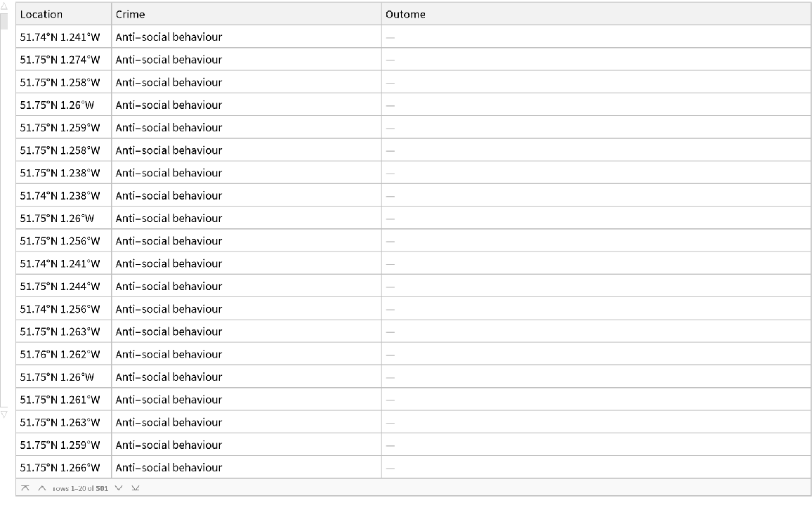
Task: Select the 51.75°N 1.261°W location cell
Action: coord(60,399)
